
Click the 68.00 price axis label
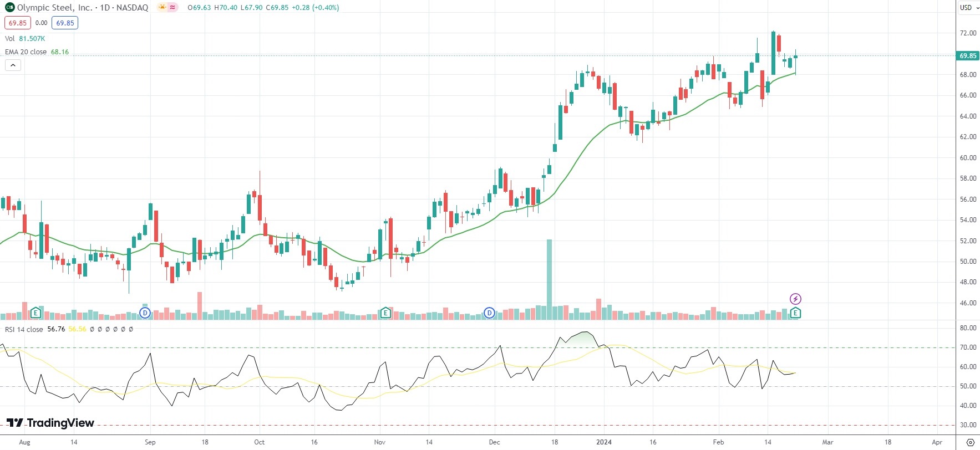click(968, 75)
